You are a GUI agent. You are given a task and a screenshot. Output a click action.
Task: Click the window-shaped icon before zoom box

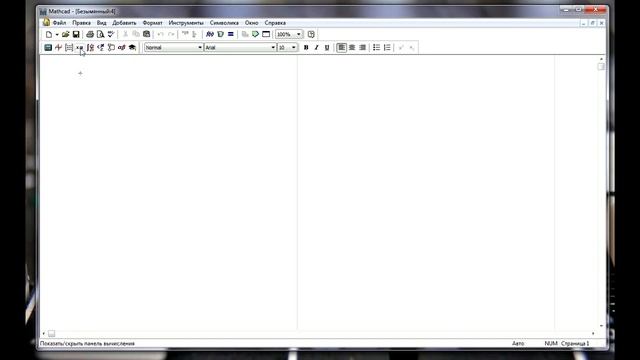coord(266,34)
